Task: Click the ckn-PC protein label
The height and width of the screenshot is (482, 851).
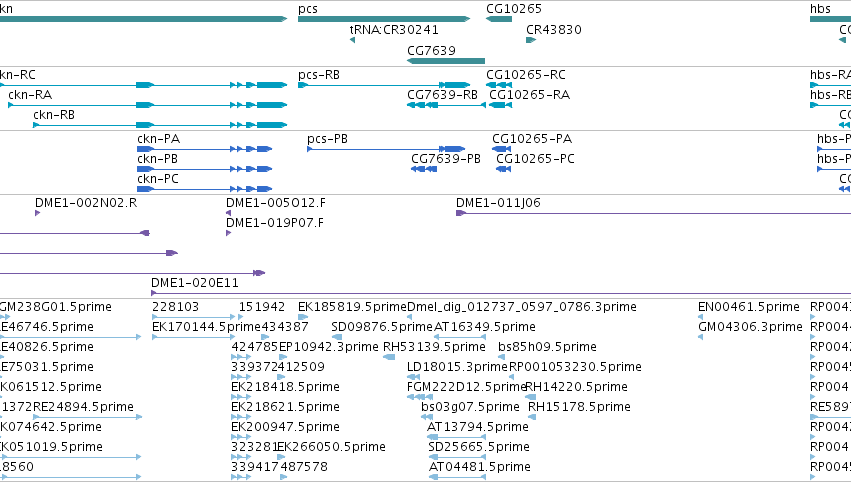Action: click(158, 179)
